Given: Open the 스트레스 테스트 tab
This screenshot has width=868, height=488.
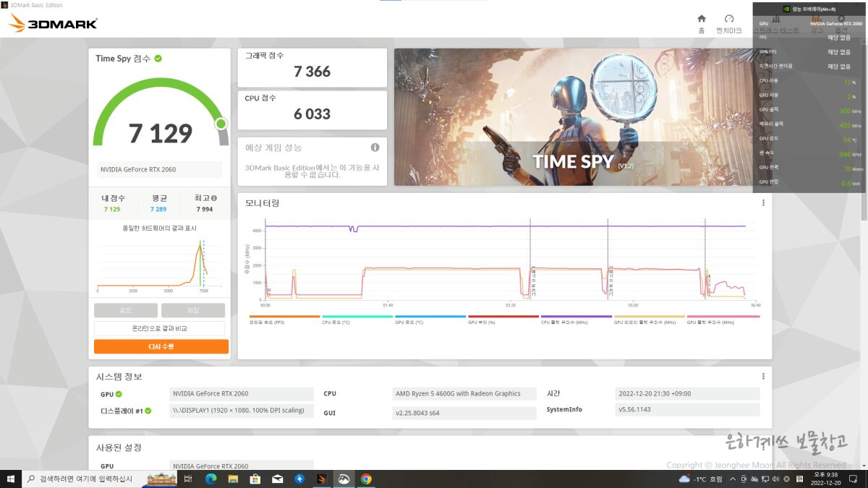Looking at the screenshot, I should (776, 23).
